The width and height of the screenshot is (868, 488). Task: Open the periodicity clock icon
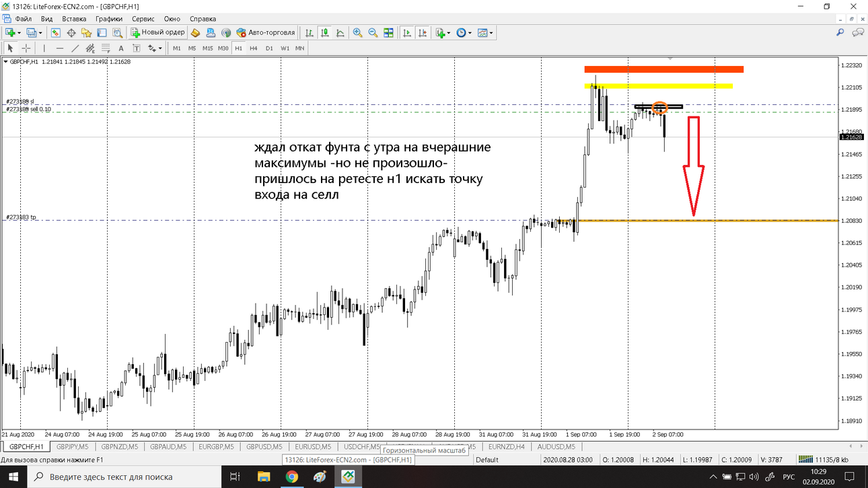click(461, 32)
